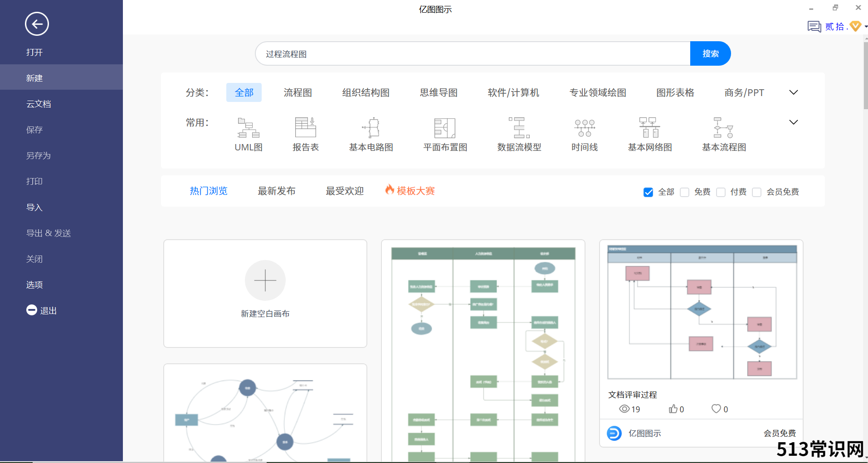Viewport: 868px width, 463px height.
Task: Enable the 付费 filter checkbox
Action: pyautogui.click(x=721, y=192)
